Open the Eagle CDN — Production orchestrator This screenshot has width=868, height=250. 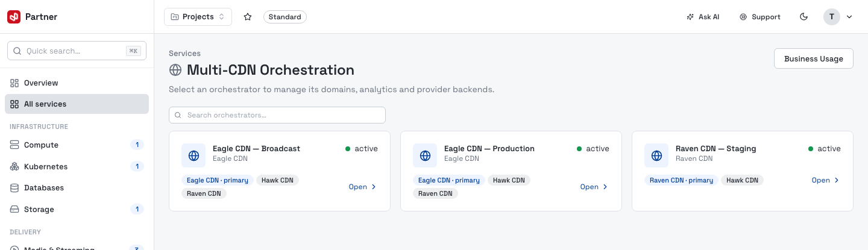pos(594,187)
